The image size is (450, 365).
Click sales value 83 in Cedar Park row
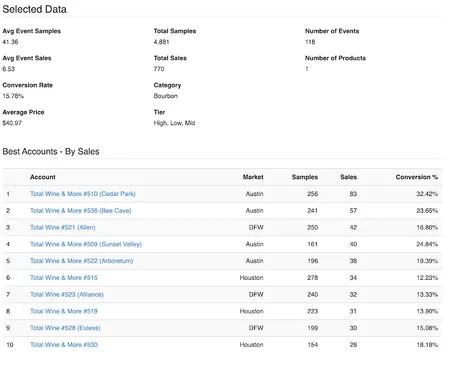pos(353,194)
